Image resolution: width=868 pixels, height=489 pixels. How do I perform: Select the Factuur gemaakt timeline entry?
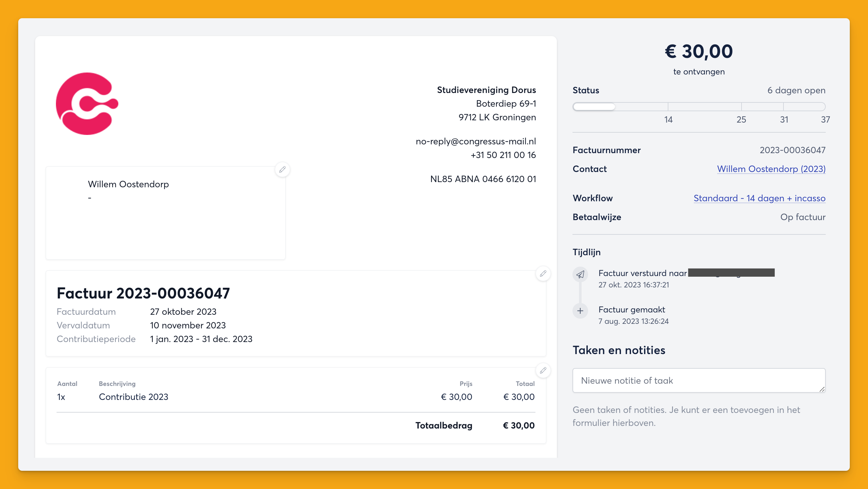click(x=631, y=310)
